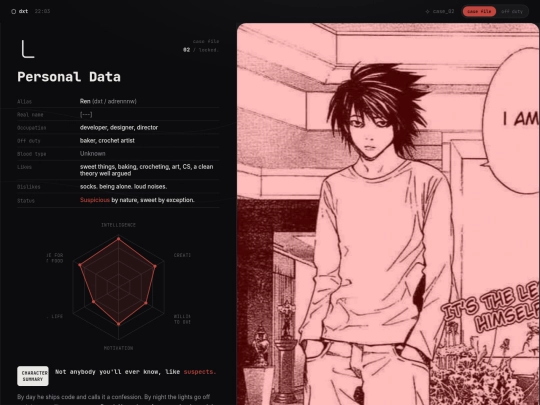Click the 'Character Summary' badge
The width and height of the screenshot is (540, 405).
33,376
